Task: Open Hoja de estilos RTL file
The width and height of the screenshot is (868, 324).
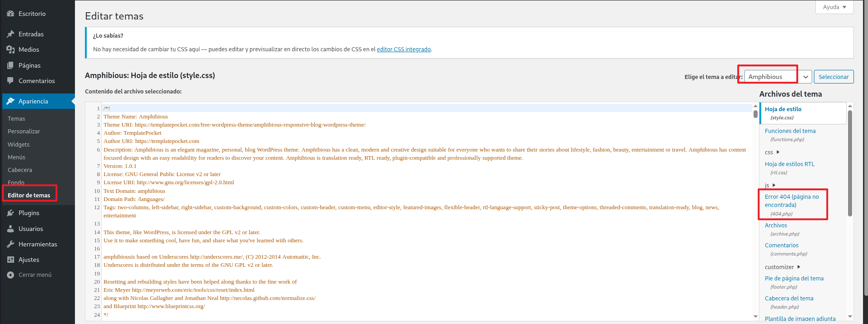Action: 789,168
